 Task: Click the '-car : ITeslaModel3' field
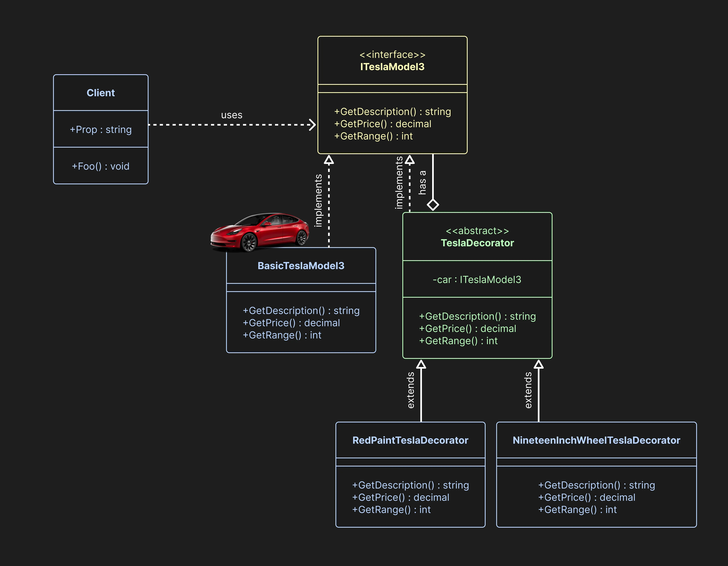(477, 280)
